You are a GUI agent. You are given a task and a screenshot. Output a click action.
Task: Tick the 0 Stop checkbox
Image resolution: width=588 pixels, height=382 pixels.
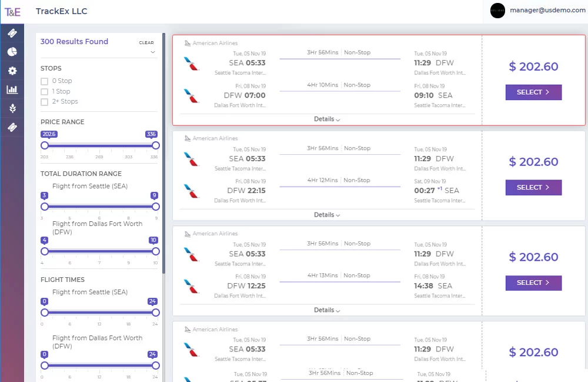tap(45, 81)
